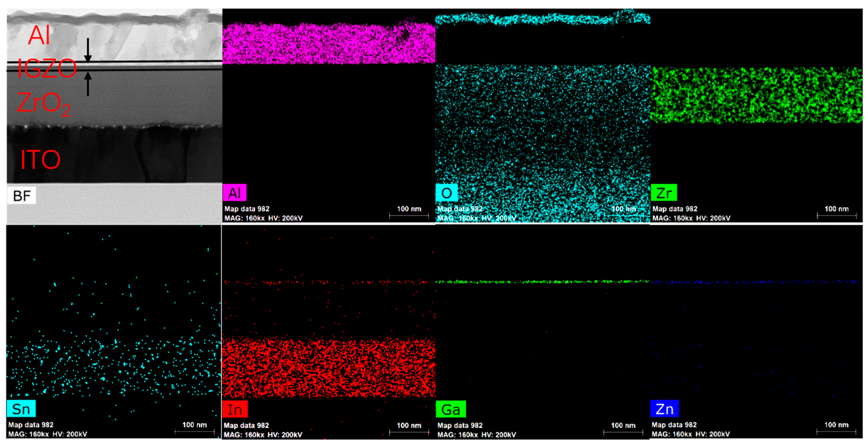Click the blue Zn element label
The width and height of the screenshot is (868, 446).
click(x=665, y=409)
